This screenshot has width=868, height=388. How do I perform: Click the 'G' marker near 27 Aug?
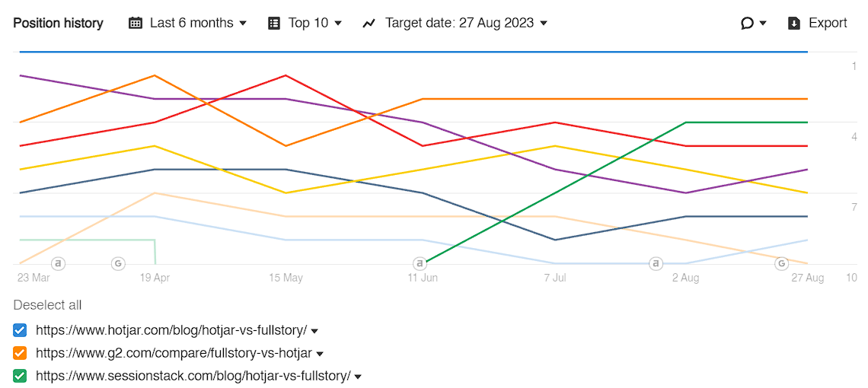782,263
